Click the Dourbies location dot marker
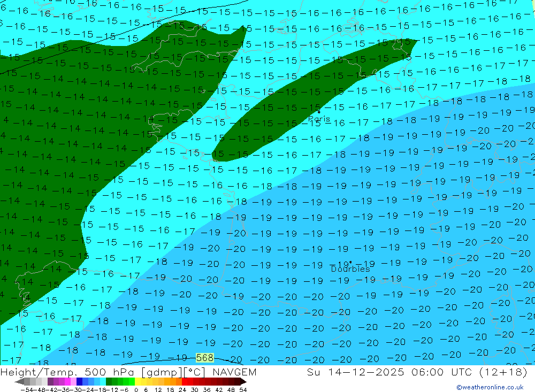Viewport: 535px width, 392px height. [350, 263]
